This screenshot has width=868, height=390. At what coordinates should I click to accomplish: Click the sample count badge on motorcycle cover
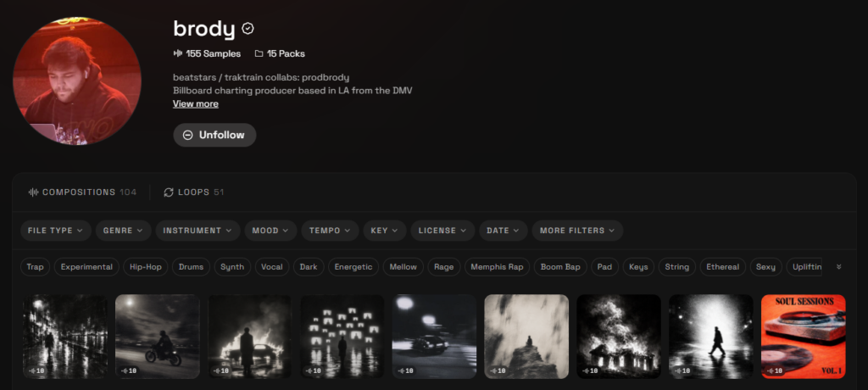(129, 370)
